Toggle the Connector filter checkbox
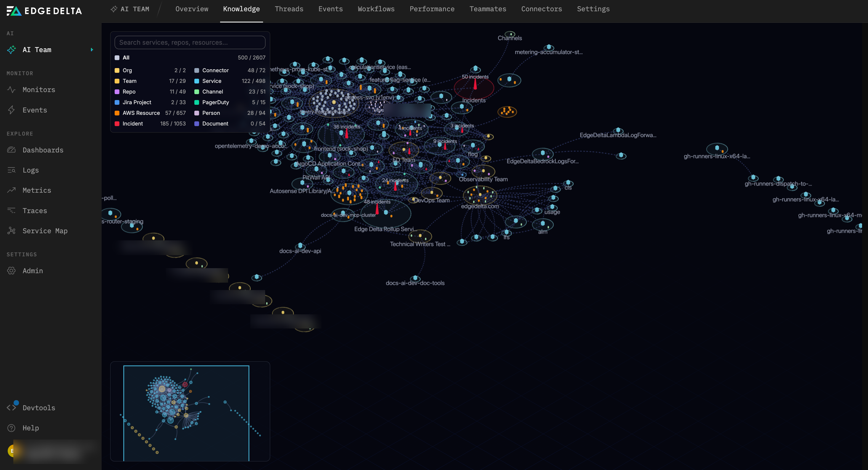Viewport: 868px width, 470px height. [x=197, y=70]
